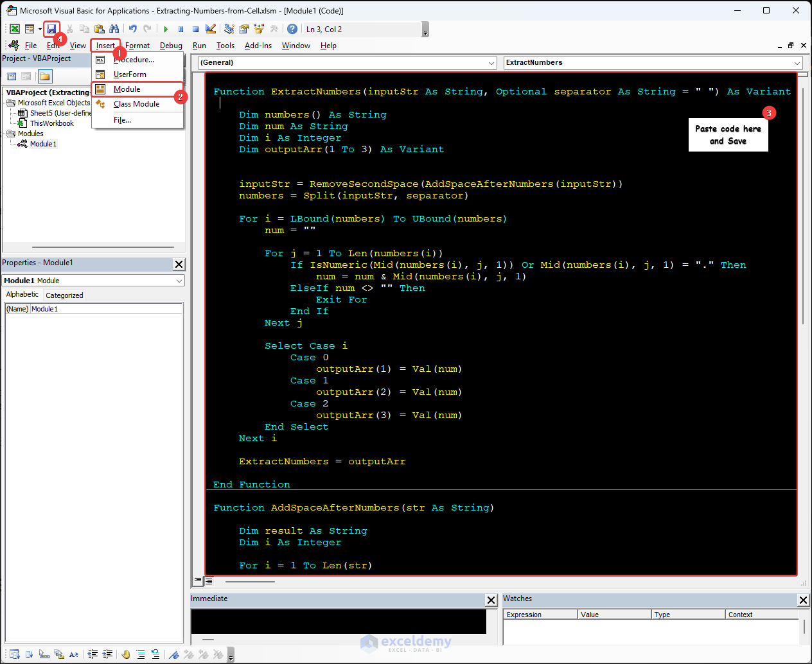The width and height of the screenshot is (812, 664).
Task: Run the macro with the green play icon
Action: click(x=166, y=29)
